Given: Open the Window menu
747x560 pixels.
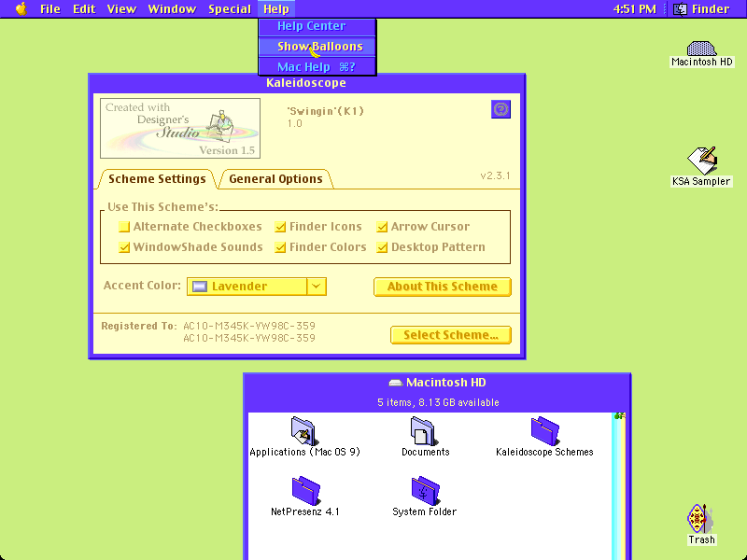Looking at the screenshot, I should 172,9.
